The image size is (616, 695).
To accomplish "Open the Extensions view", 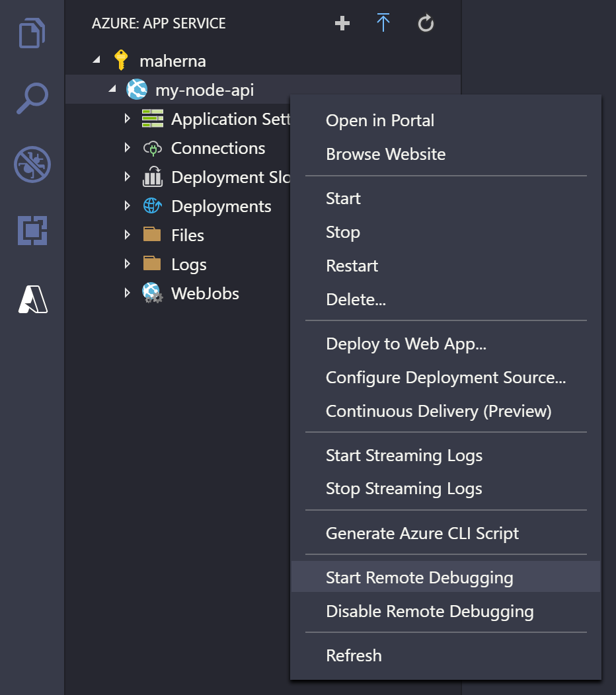I will [x=32, y=231].
